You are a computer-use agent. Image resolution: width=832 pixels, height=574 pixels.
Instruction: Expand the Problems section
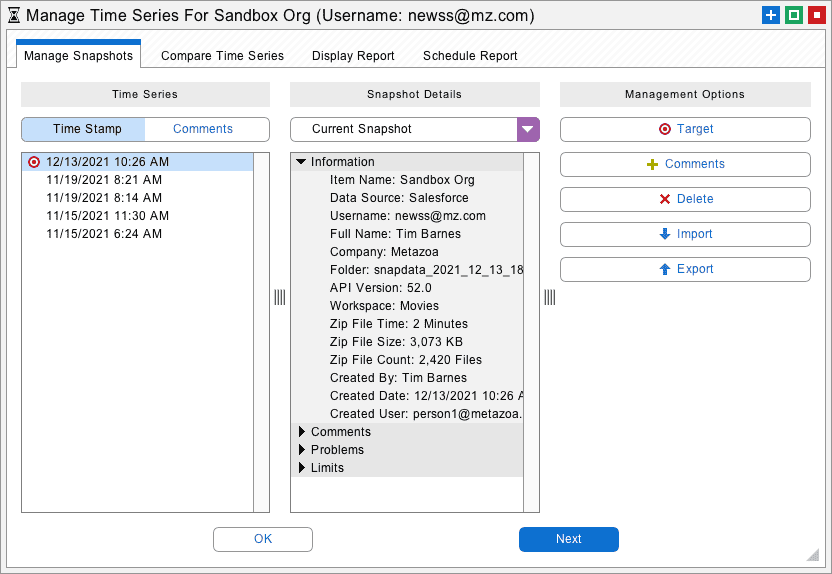coord(301,450)
